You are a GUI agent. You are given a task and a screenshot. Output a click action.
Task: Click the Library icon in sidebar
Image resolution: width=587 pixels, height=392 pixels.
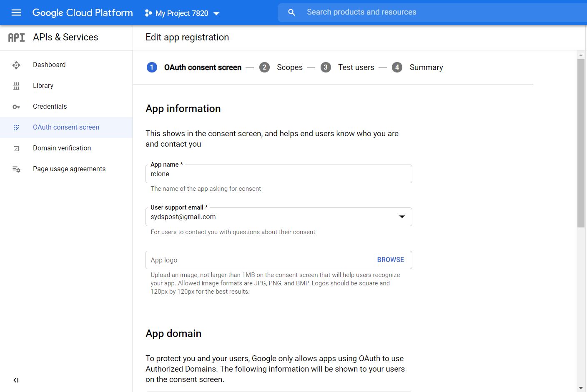tap(16, 86)
